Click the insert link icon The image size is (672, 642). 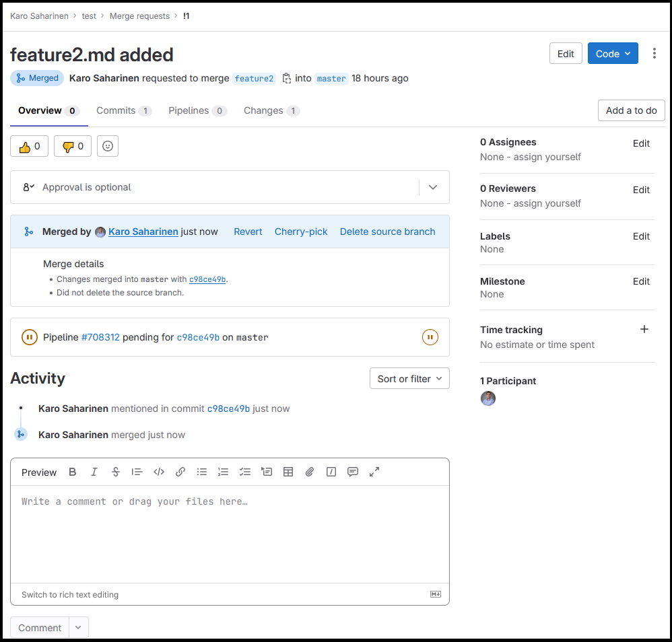coord(180,472)
